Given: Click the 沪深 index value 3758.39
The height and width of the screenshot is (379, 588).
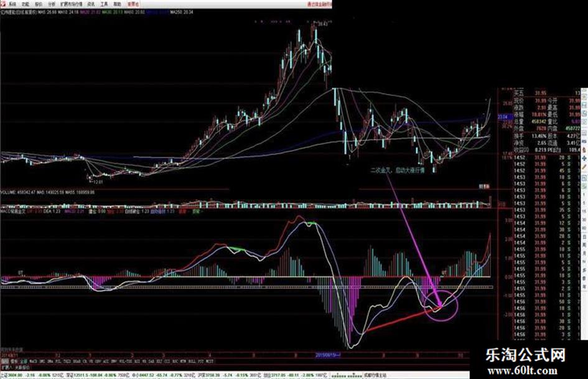Looking at the screenshot, I should tap(212, 375).
